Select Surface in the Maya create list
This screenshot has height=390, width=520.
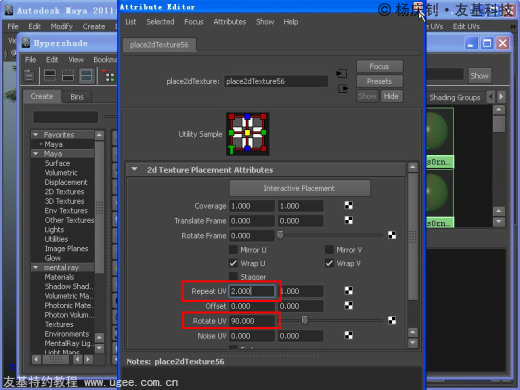point(57,163)
